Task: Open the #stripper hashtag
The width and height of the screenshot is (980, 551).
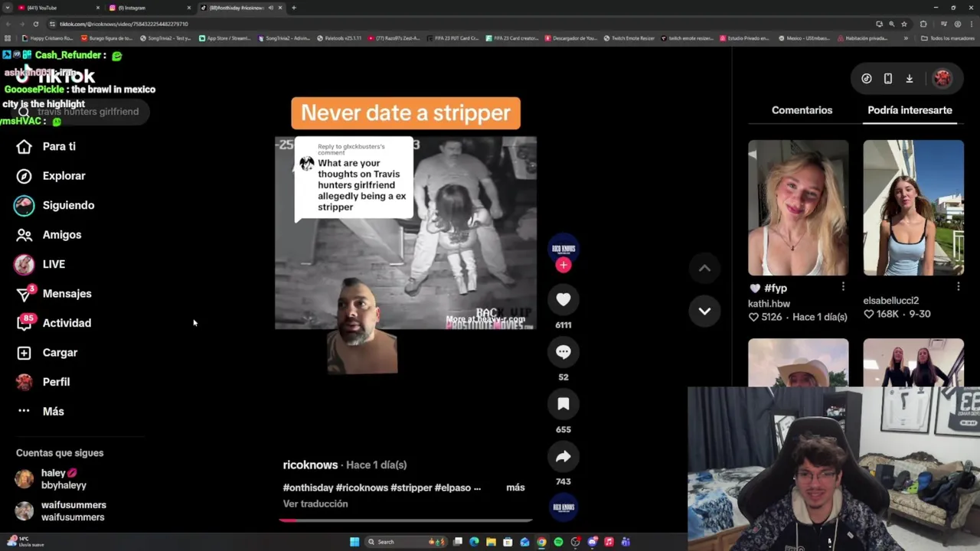Action: pos(411,487)
